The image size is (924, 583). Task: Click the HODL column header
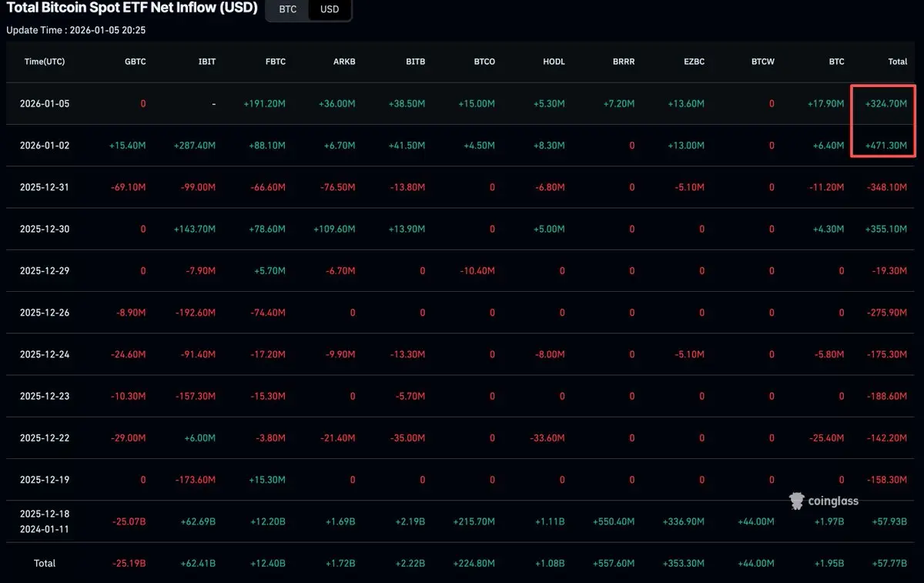click(553, 62)
